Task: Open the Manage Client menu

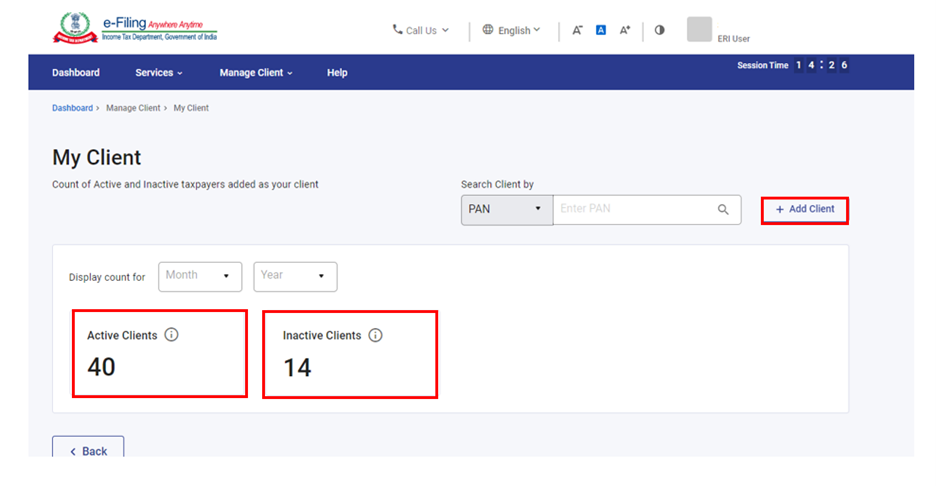Action: pos(256,73)
